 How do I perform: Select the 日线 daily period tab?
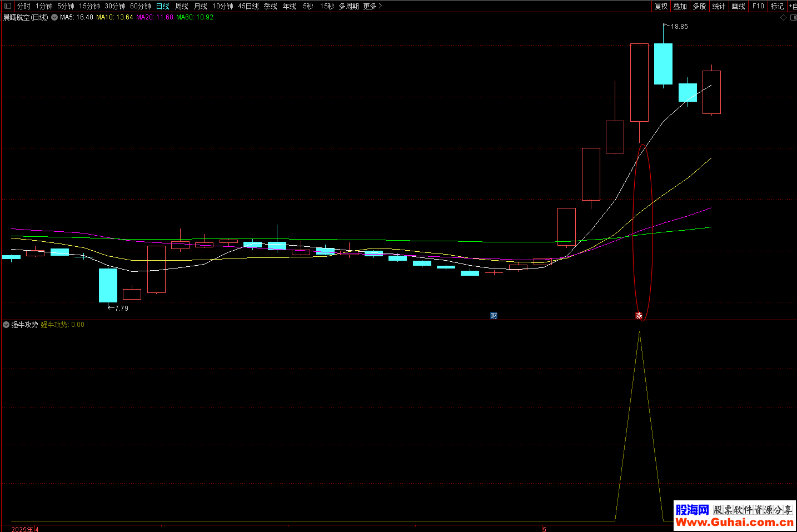coord(163,6)
